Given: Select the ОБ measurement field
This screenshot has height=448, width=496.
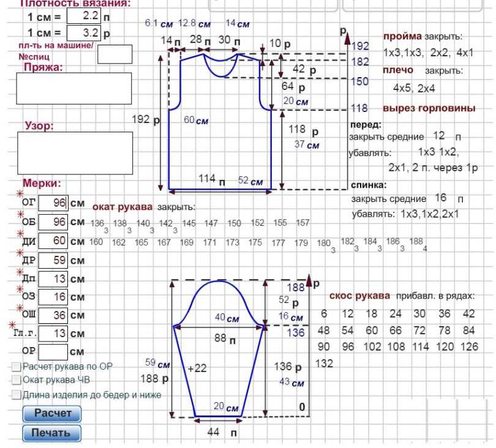Looking at the screenshot, I should click(53, 222).
